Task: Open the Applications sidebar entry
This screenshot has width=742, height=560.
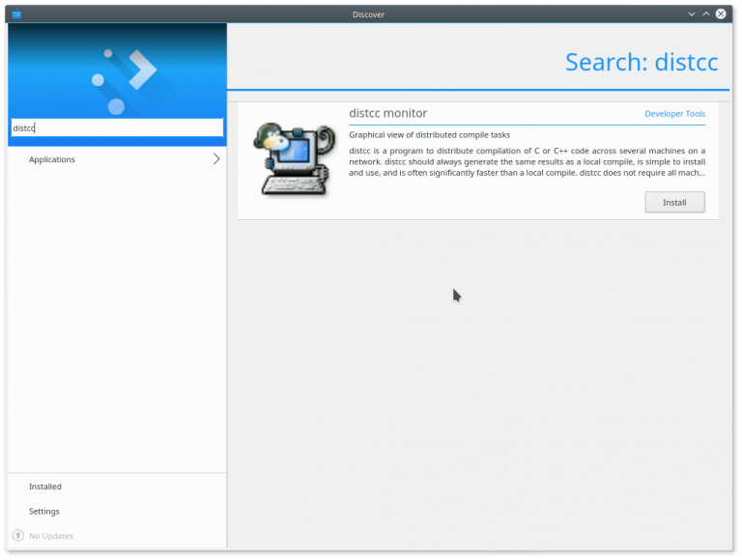Action: [117, 159]
